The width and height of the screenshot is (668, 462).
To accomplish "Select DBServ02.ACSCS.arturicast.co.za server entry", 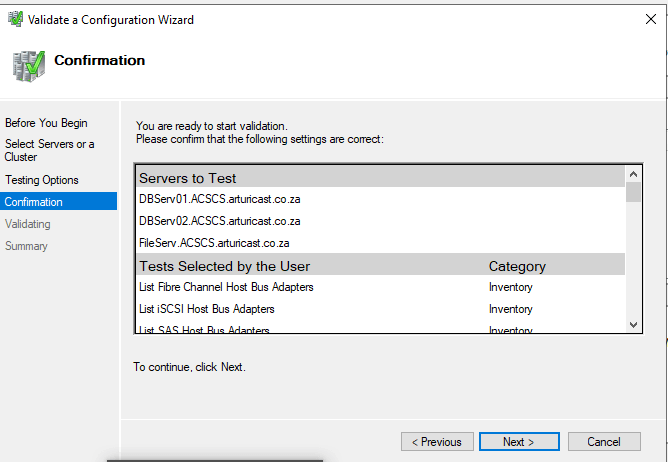I will [x=220, y=221].
